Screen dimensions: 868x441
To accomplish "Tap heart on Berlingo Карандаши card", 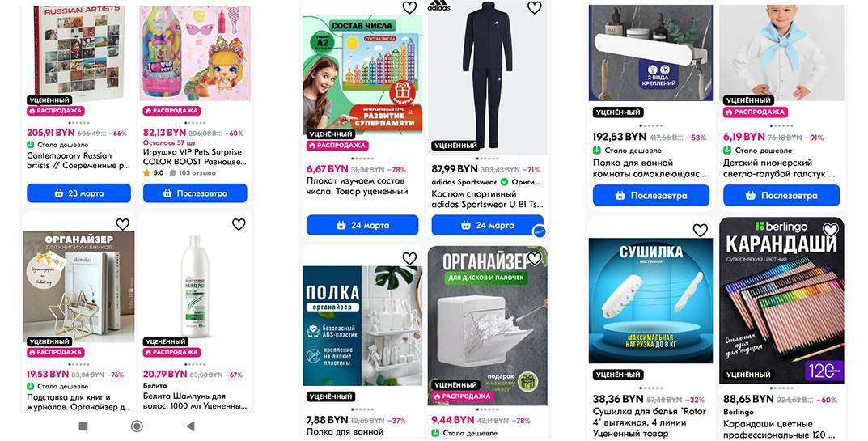I will 830,229.
